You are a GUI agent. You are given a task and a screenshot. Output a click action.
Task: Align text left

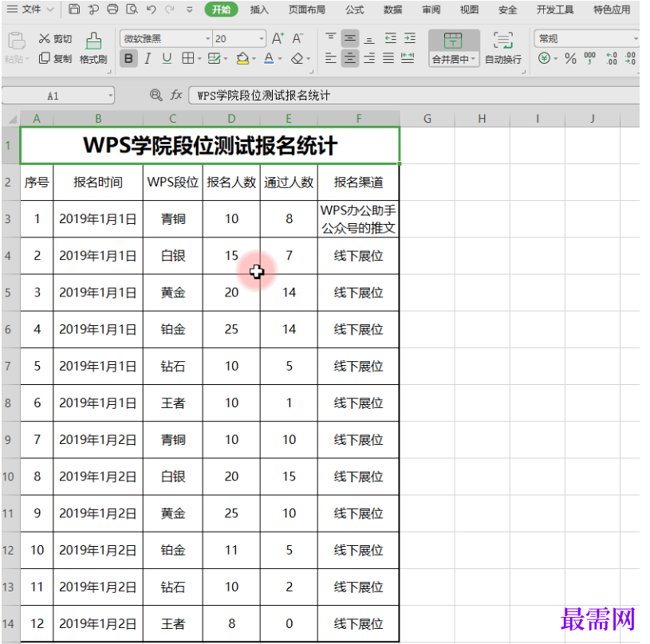[330, 58]
